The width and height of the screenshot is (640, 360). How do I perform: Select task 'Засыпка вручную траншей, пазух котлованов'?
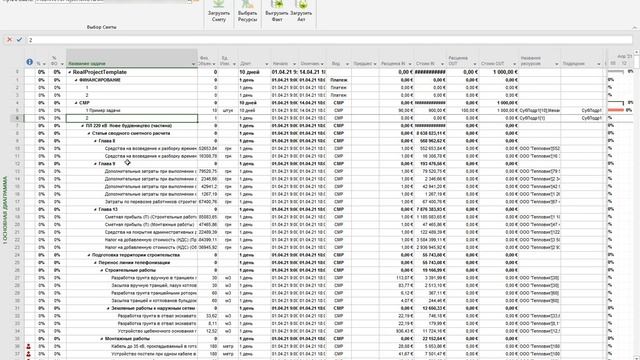[153, 285]
